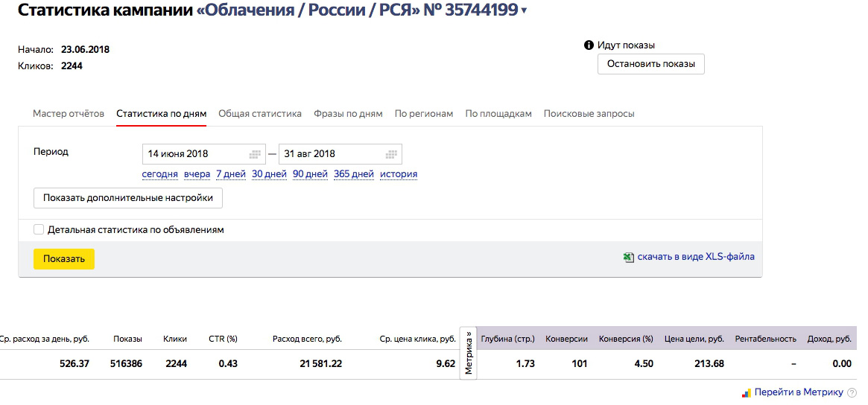Click the история period link
This screenshot has width=868, height=405.
click(x=399, y=174)
